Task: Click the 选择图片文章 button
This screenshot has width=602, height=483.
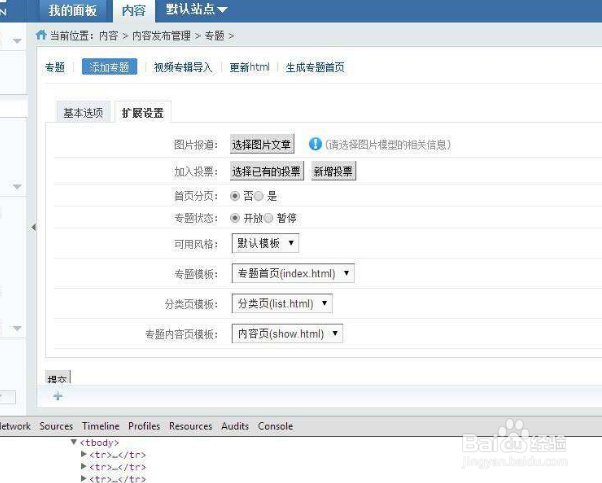Action: pos(262,144)
